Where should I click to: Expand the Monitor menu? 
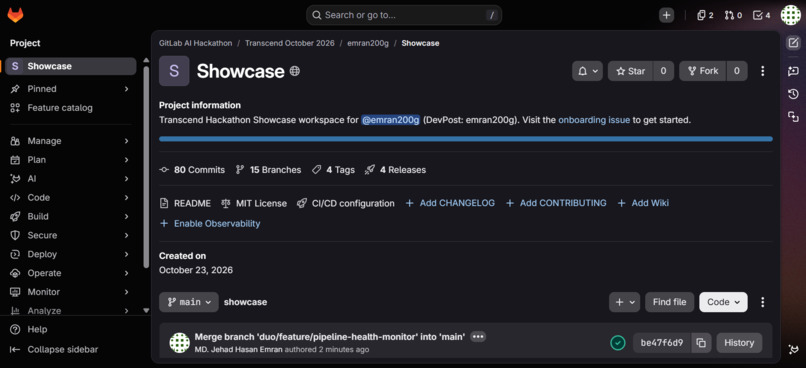(x=71, y=292)
